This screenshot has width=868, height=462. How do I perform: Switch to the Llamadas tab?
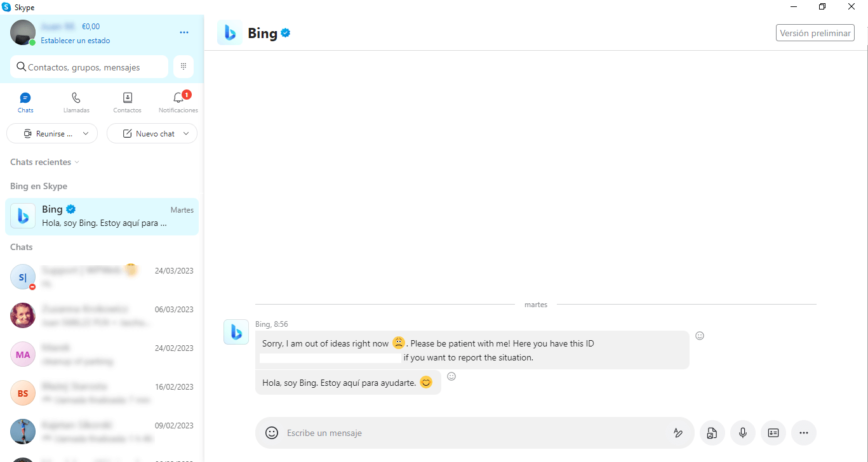76,103
